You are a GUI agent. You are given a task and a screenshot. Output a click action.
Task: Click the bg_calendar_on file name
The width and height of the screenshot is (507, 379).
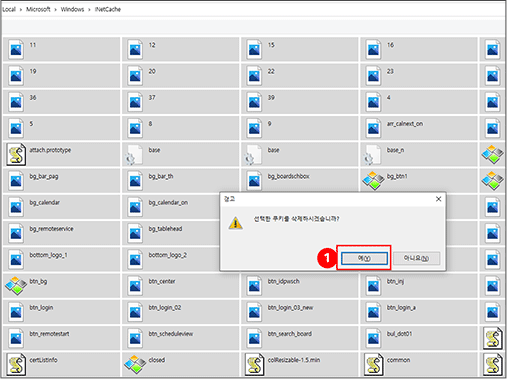[168, 203]
